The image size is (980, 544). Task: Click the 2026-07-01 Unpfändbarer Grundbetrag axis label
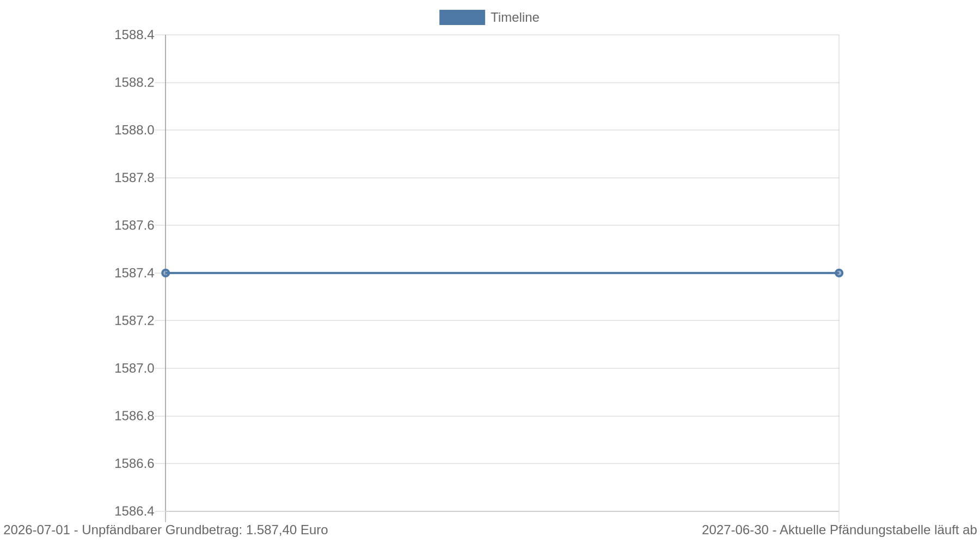click(x=166, y=530)
